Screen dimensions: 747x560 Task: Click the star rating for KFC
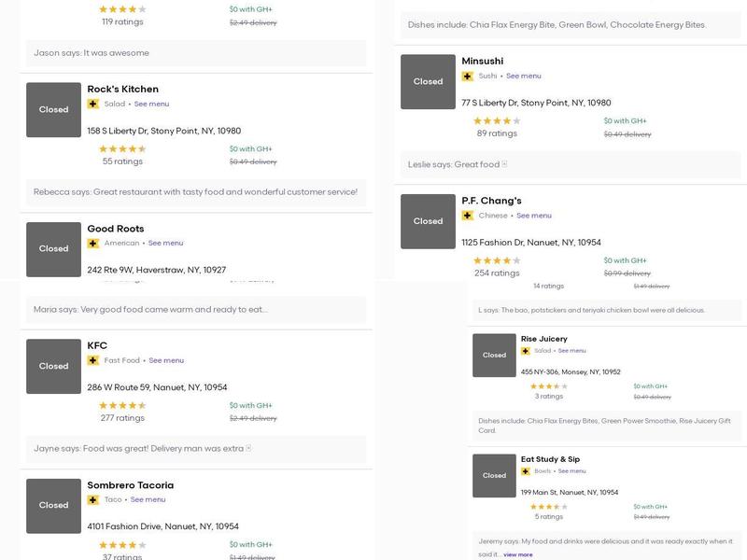pos(122,405)
